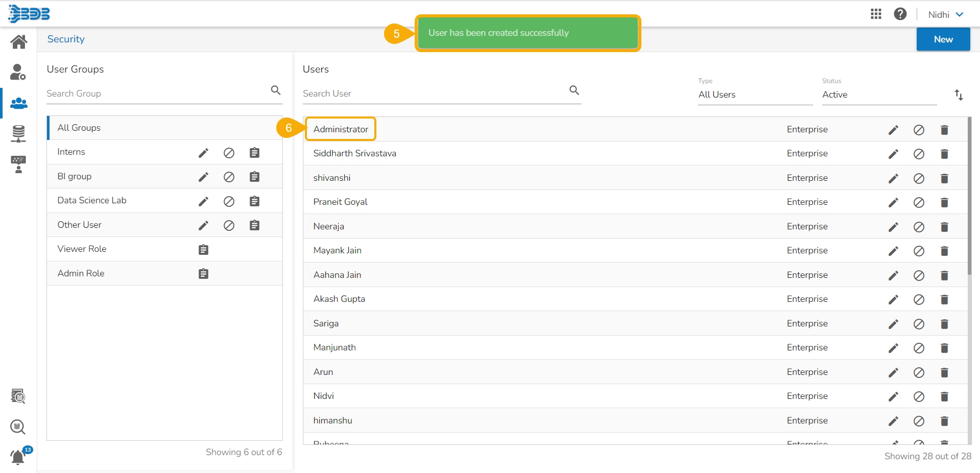The image size is (980, 473).
Task: Edit the Interns group with pencil icon
Action: pos(203,153)
